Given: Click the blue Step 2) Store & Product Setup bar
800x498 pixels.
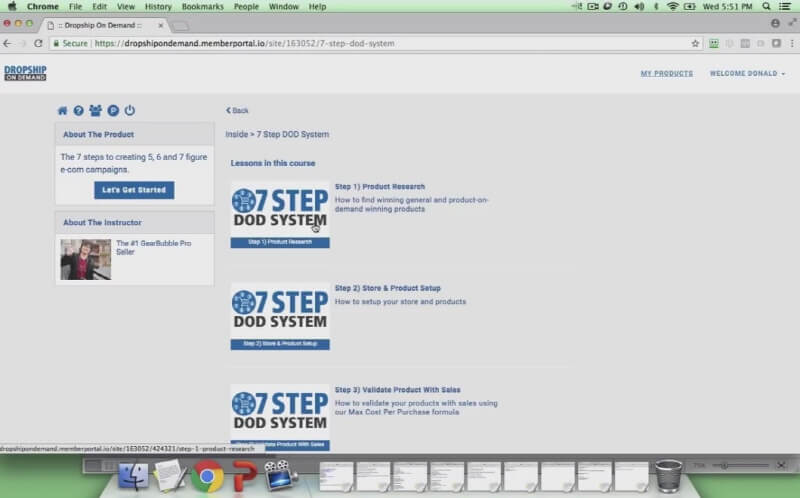Looking at the screenshot, I should tap(280, 344).
